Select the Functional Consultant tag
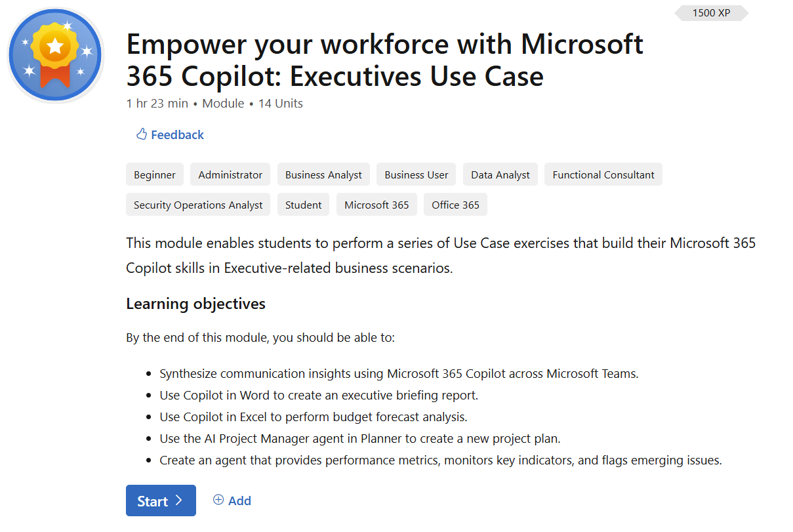 [x=603, y=174]
